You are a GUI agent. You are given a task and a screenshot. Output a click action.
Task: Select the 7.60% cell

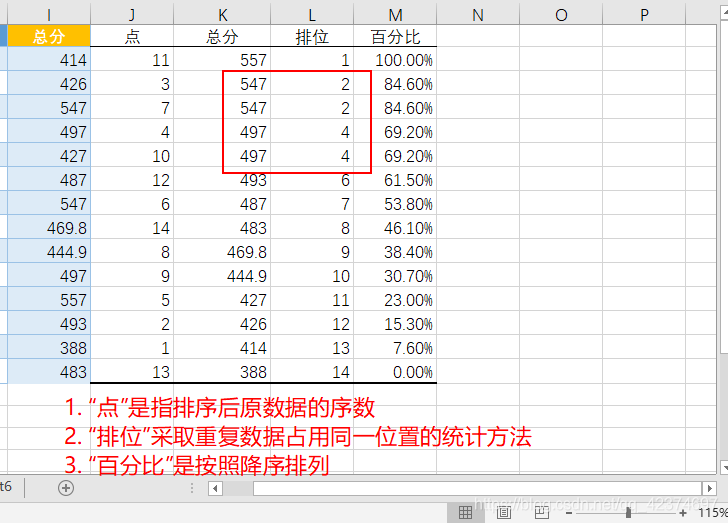(x=395, y=347)
